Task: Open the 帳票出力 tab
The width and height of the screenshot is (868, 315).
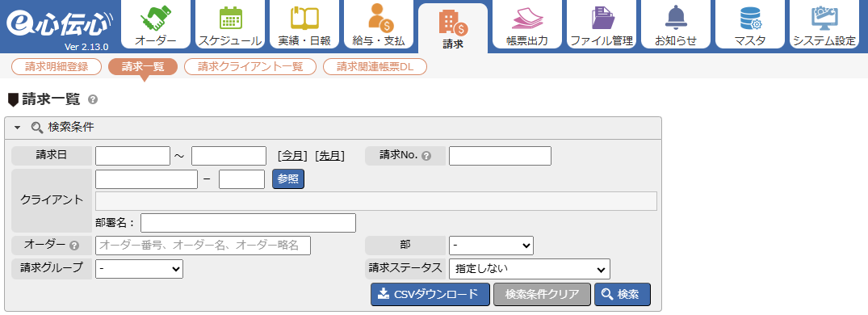Action: (527, 25)
